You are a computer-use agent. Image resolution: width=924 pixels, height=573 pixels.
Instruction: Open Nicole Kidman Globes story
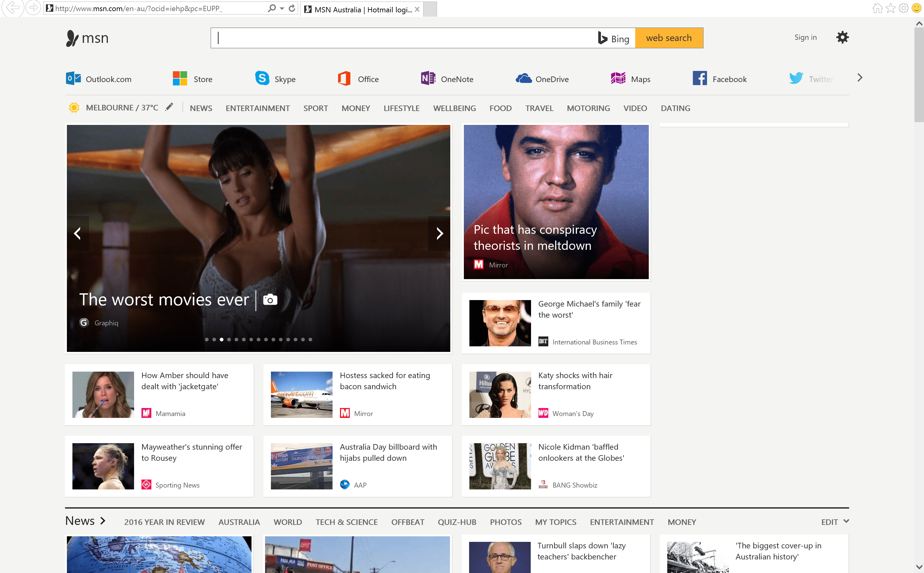(556, 466)
